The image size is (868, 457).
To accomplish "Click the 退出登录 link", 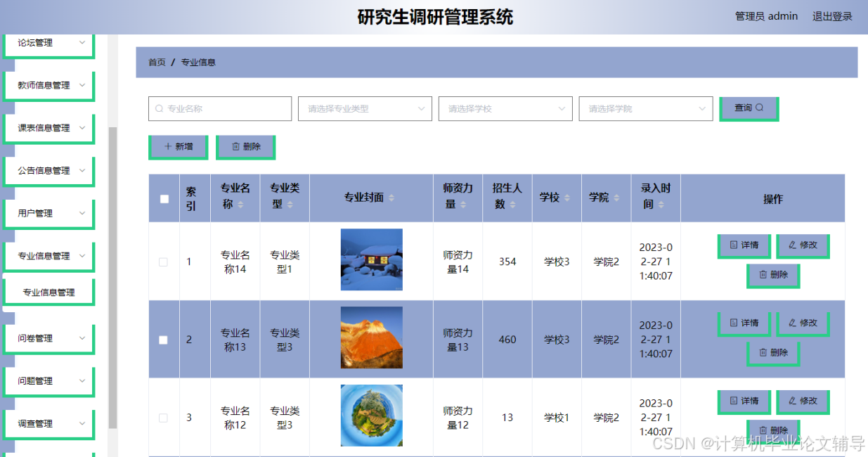I will 832,16.
